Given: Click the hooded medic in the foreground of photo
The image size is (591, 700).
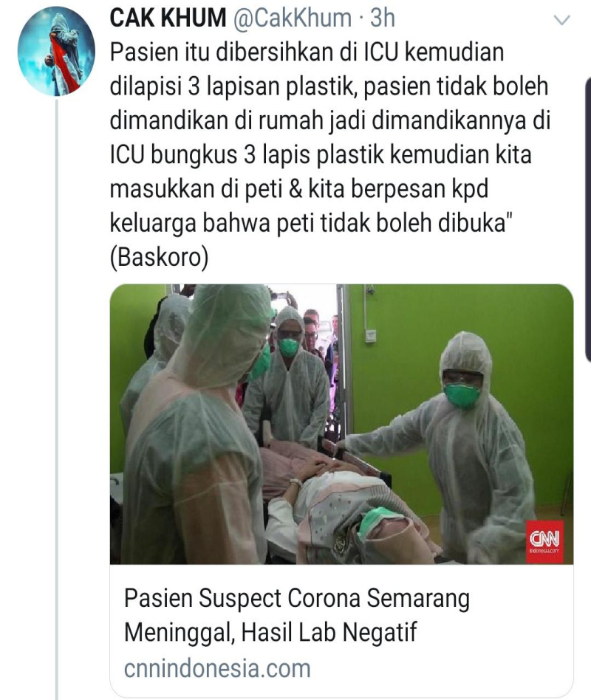Looking at the screenshot, I should (x=197, y=424).
